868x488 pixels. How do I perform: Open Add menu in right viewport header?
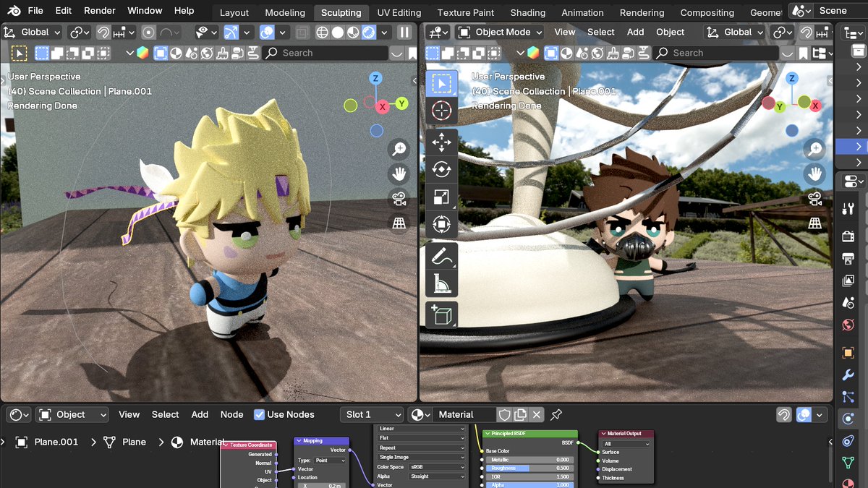(635, 32)
